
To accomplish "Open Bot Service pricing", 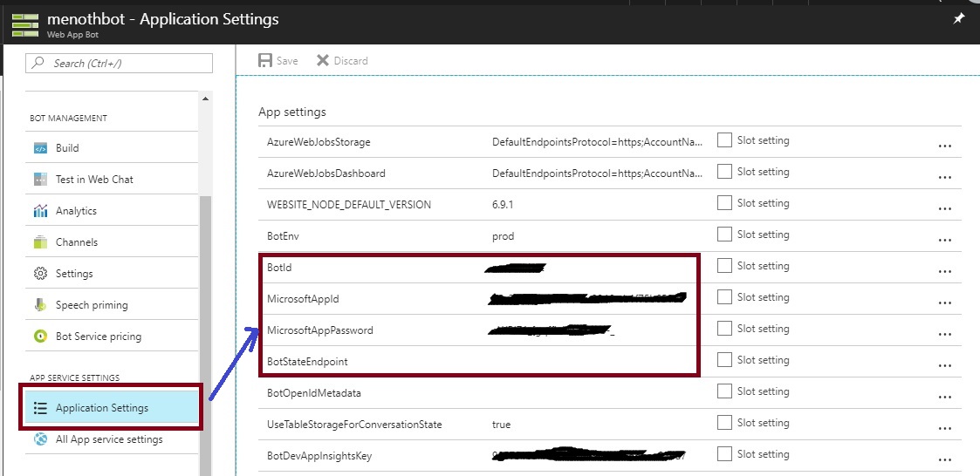I will 111,336.
